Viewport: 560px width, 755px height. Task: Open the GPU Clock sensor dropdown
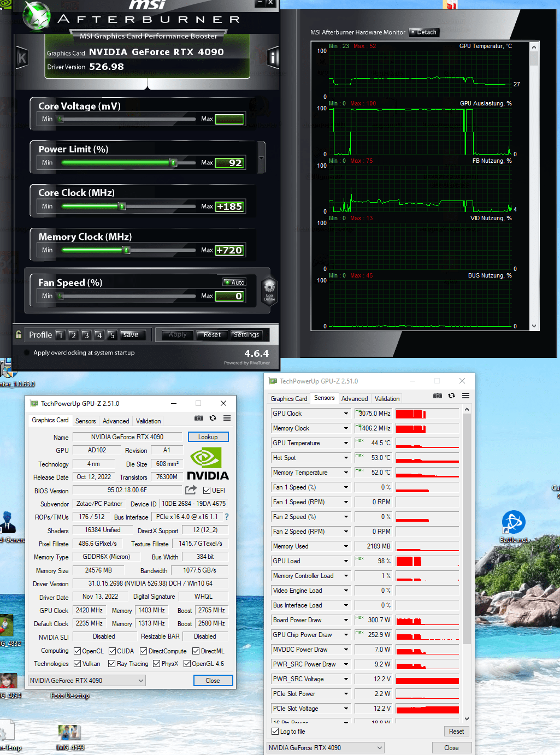tap(346, 414)
